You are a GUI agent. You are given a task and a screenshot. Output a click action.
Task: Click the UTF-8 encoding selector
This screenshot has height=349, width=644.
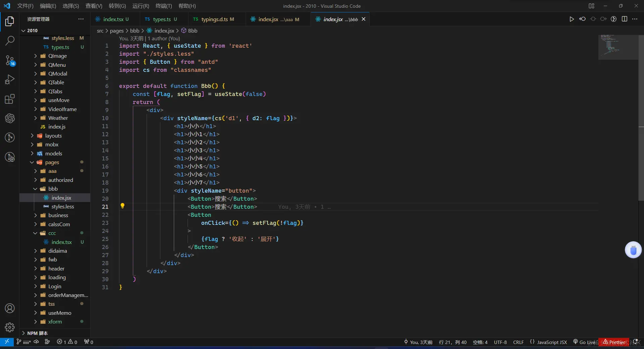click(500, 342)
